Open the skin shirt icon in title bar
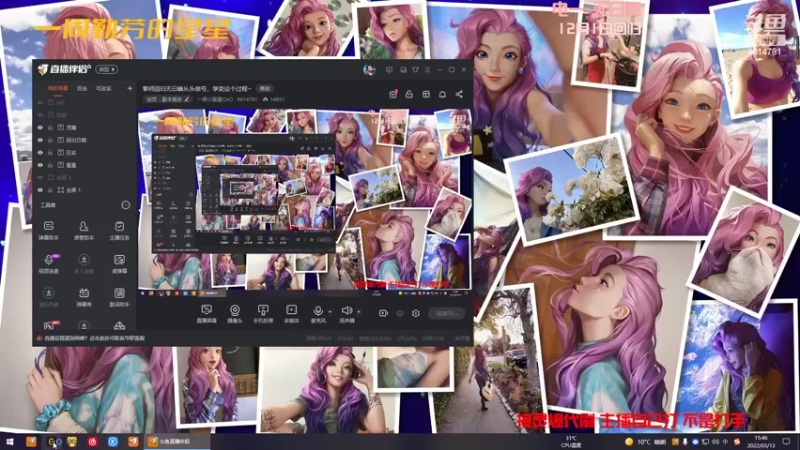This screenshot has width=800, height=450. click(415, 69)
